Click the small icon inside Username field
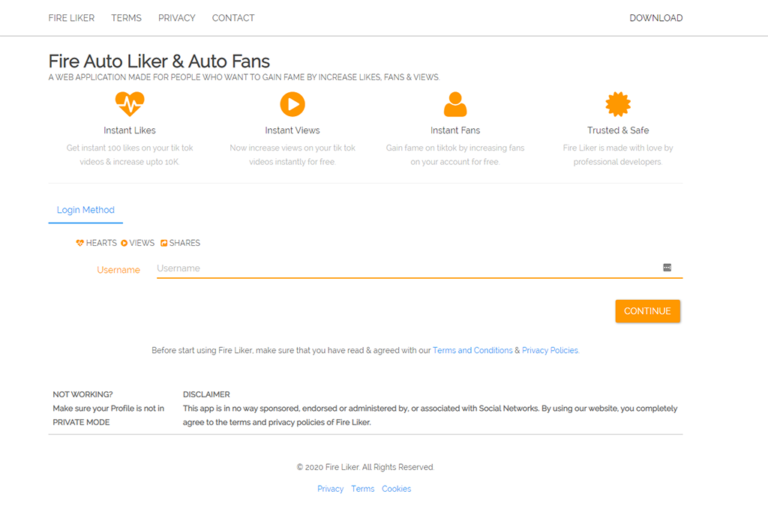 tap(667, 268)
